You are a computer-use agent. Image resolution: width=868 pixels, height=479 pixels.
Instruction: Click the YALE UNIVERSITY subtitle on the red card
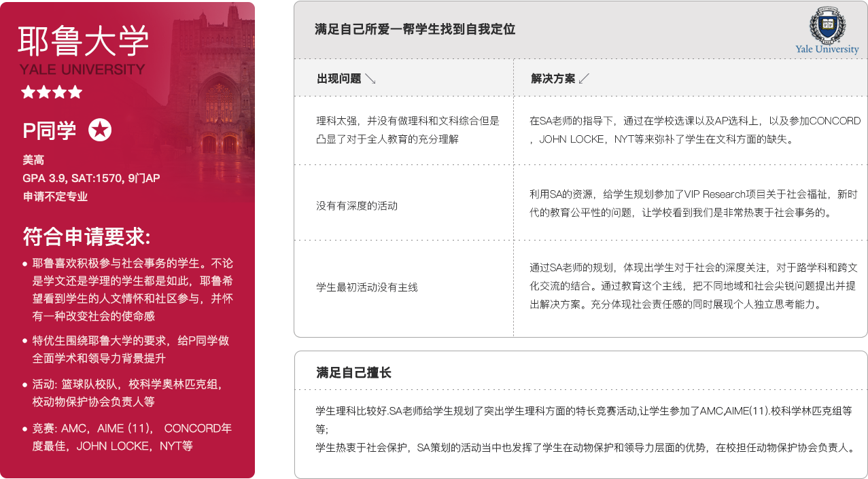82,69
